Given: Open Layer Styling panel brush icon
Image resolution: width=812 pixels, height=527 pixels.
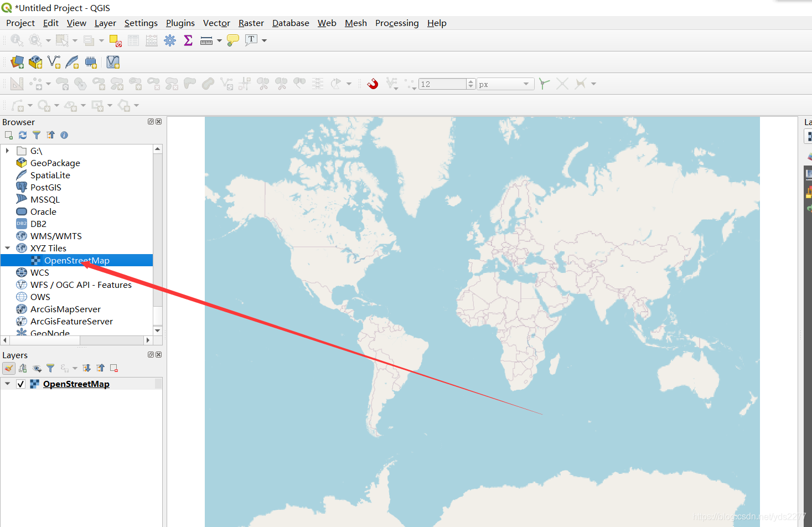Looking at the screenshot, I should (x=9, y=368).
